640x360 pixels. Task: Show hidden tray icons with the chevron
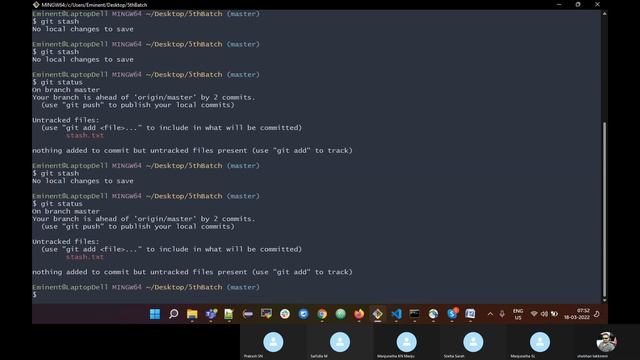pyautogui.click(x=490, y=314)
